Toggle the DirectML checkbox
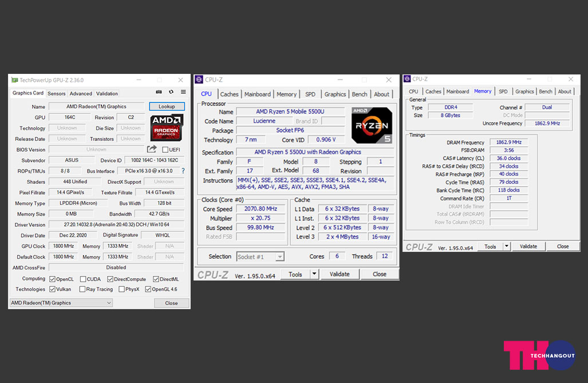Viewport: 588px width, 383px height. coord(156,279)
